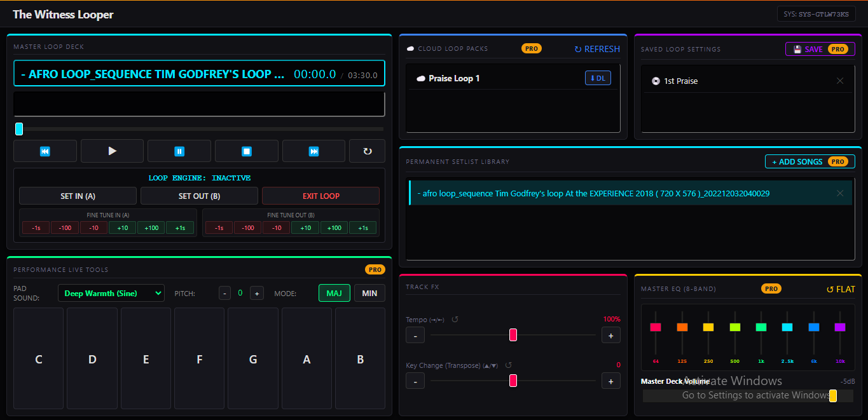The image size is (868, 420).
Task: Switch pad mode to MIN
Action: point(369,293)
